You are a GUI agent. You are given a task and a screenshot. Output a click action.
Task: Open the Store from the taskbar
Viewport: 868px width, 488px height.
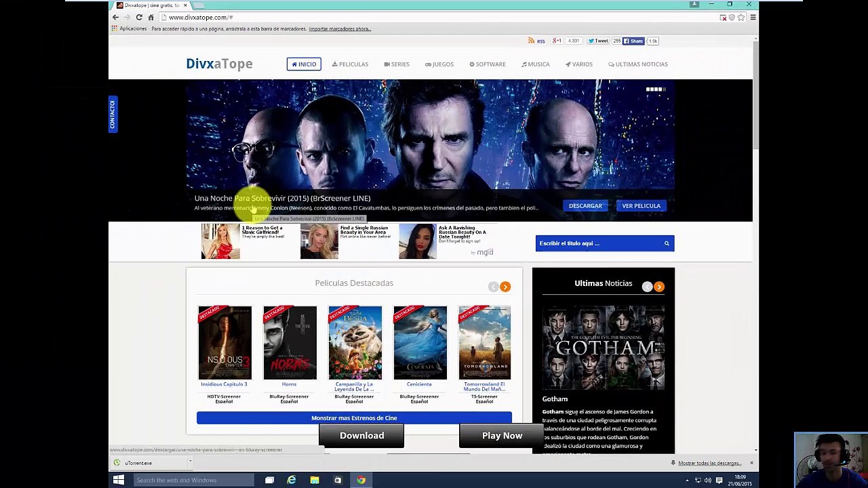[338, 480]
